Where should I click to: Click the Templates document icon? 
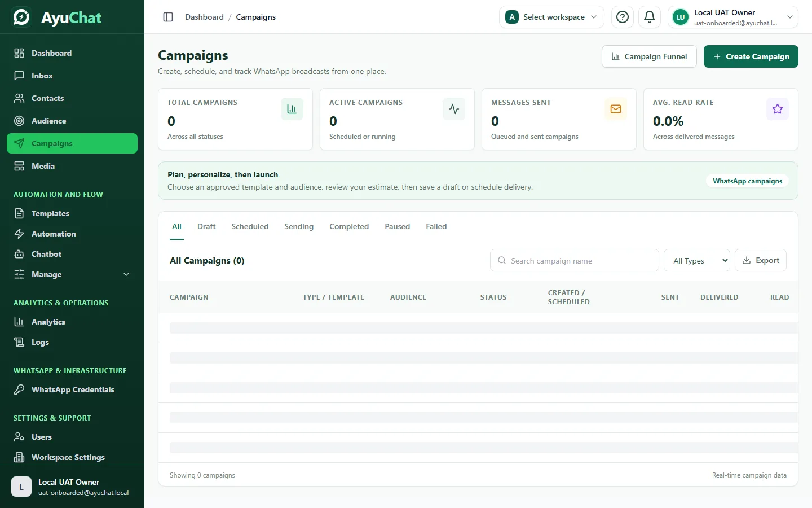click(19, 213)
